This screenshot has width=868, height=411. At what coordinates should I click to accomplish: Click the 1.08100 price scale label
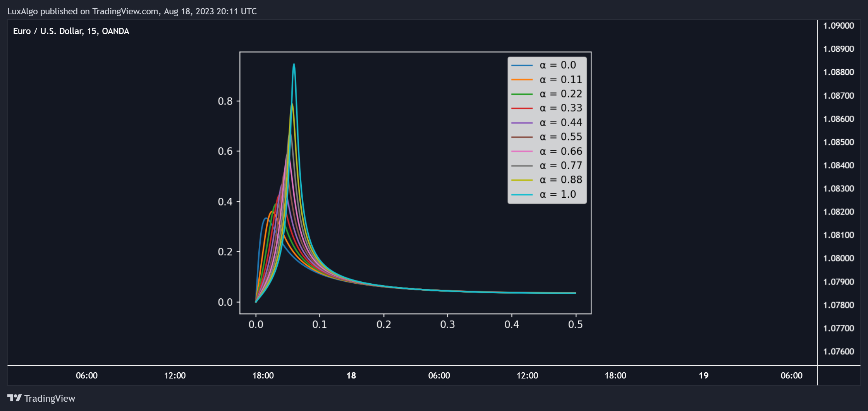click(x=839, y=235)
